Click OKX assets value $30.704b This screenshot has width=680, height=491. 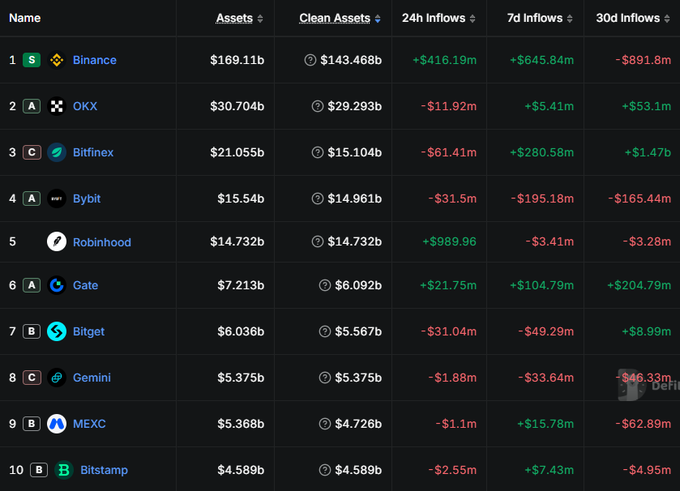click(x=237, y=106)
